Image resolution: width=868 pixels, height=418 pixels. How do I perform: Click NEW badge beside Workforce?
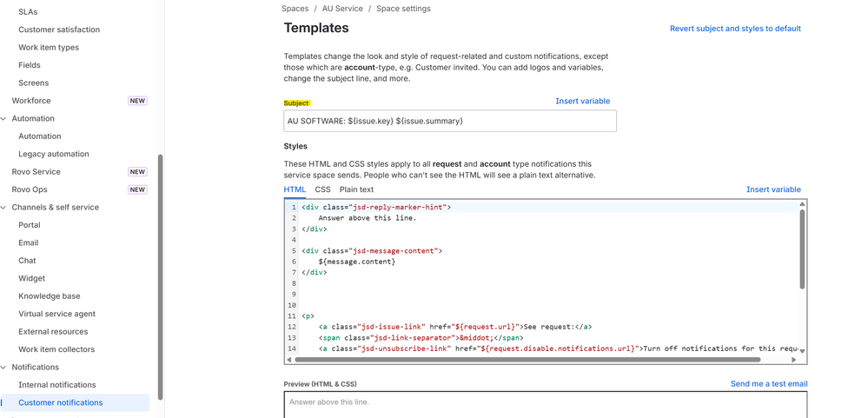coord(137,101)
